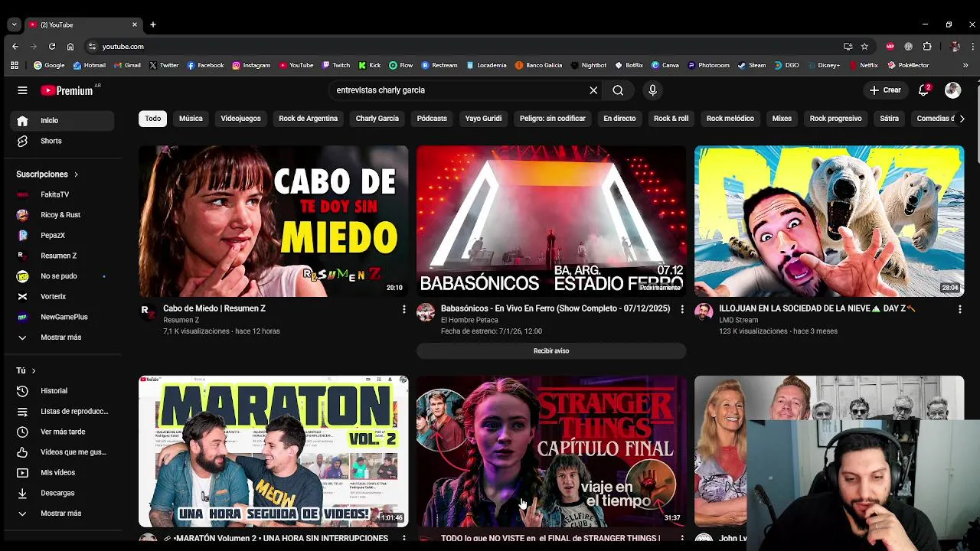Open Listas de reproducción in the sidebar

62,411
